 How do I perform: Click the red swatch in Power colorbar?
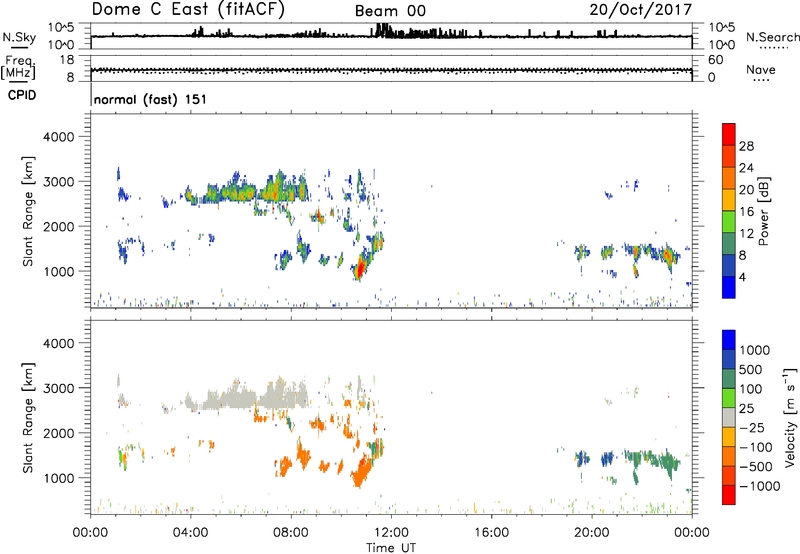(729, 134)
